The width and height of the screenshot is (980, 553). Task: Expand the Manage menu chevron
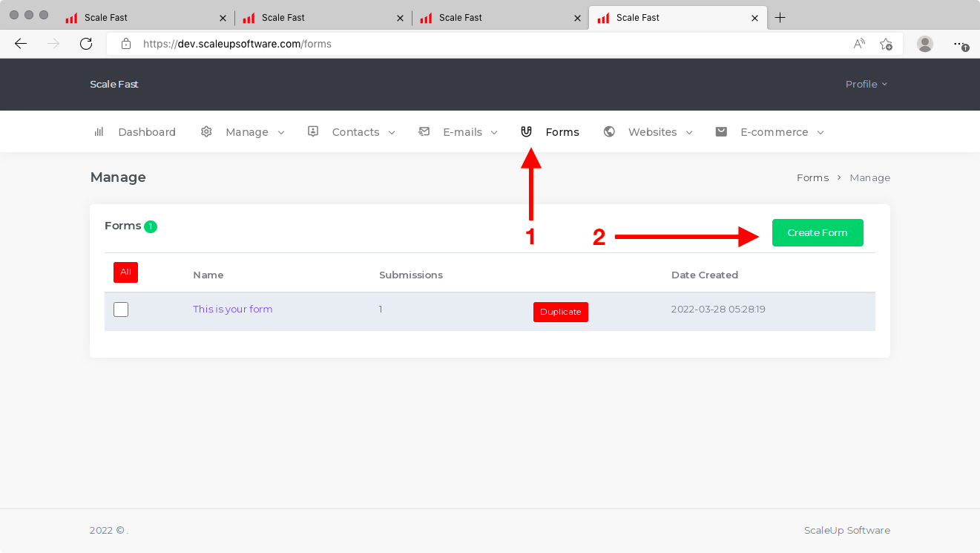pyautogui.click(x=281, y=132)
